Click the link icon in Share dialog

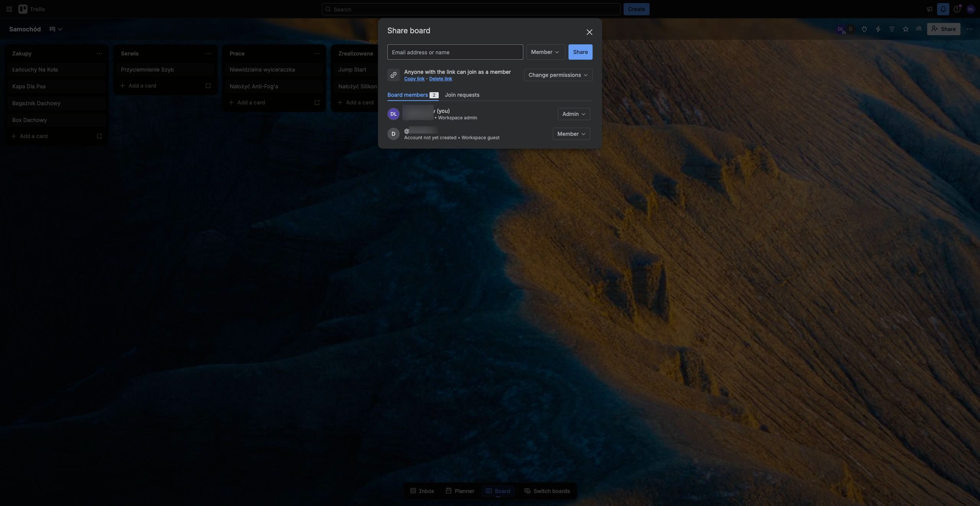coord(394,75)
